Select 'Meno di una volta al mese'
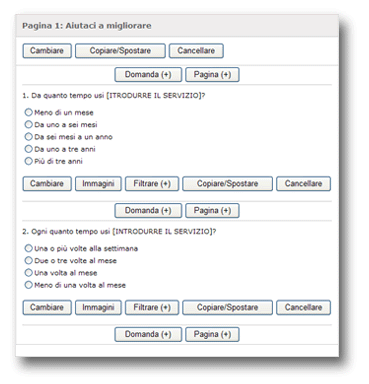The width and height of the screenshot is (369, 384). click(29, 285)
